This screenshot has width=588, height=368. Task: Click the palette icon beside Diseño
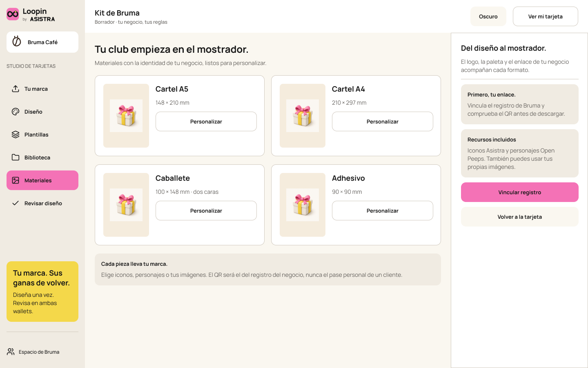click(16, 112)
